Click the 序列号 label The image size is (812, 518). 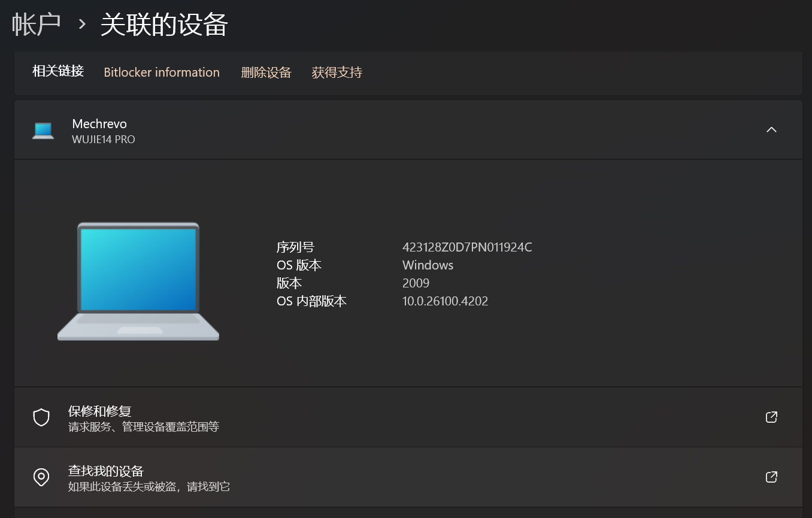295,247
